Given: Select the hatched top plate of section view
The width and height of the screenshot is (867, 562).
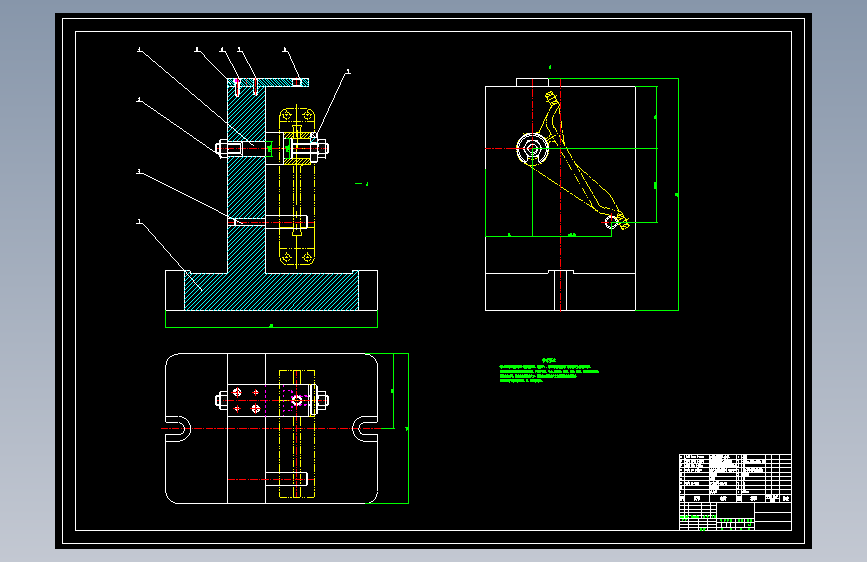Looking at the screenshot, I should (x=268, y=82).
